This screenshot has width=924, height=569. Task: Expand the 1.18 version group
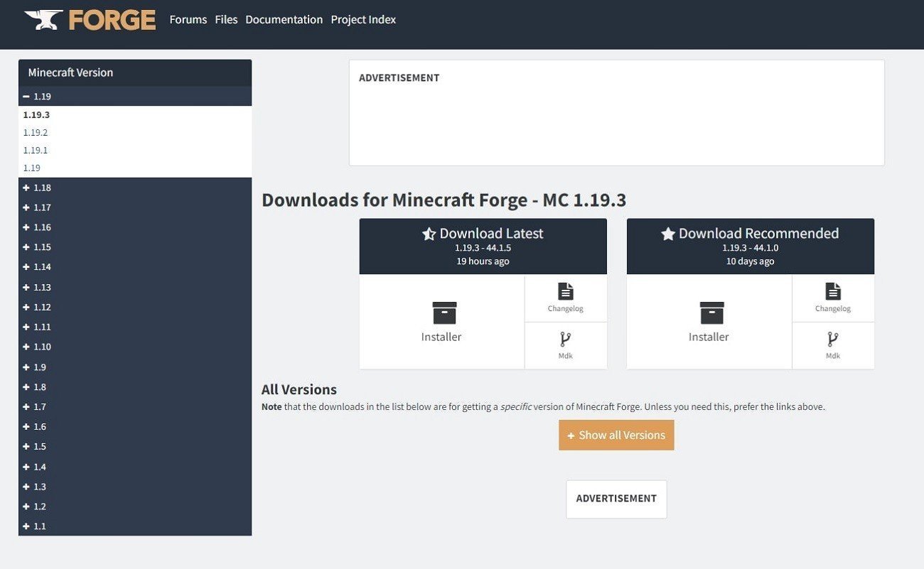point(135,188)
